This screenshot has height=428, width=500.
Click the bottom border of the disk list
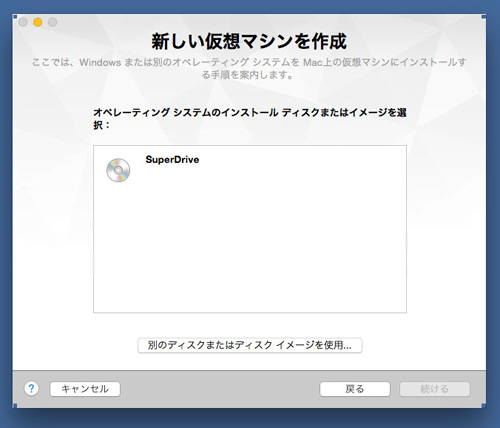(x=250, y=312)
